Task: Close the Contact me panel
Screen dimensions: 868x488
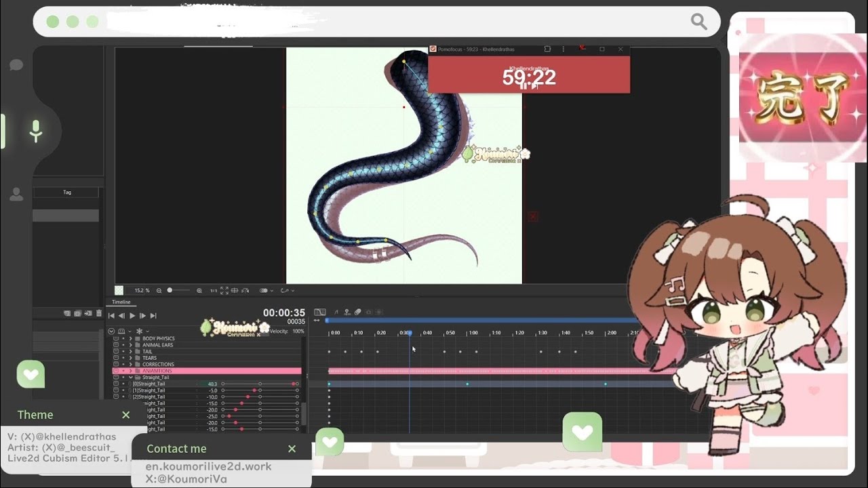Action: (x=292, y=449)
